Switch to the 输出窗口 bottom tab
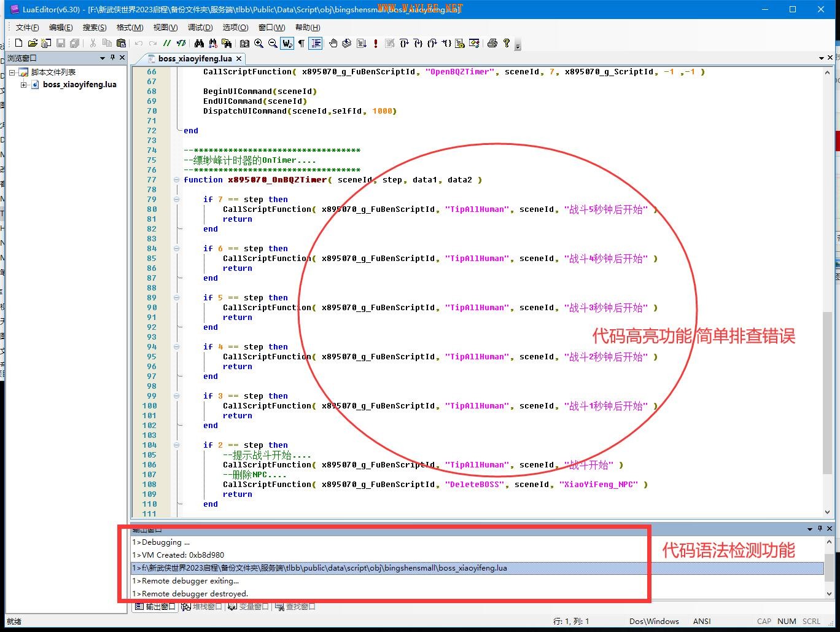Image resolution: width=840 pixels, height=632 pixels. [155, 607]
